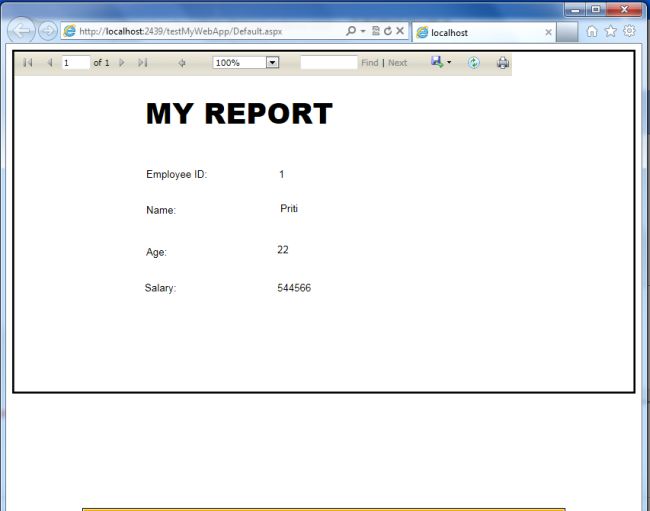The height and width of the screenshot is (511, 650).
Task: Open the address bar search icon
Action: click(351, 31)
